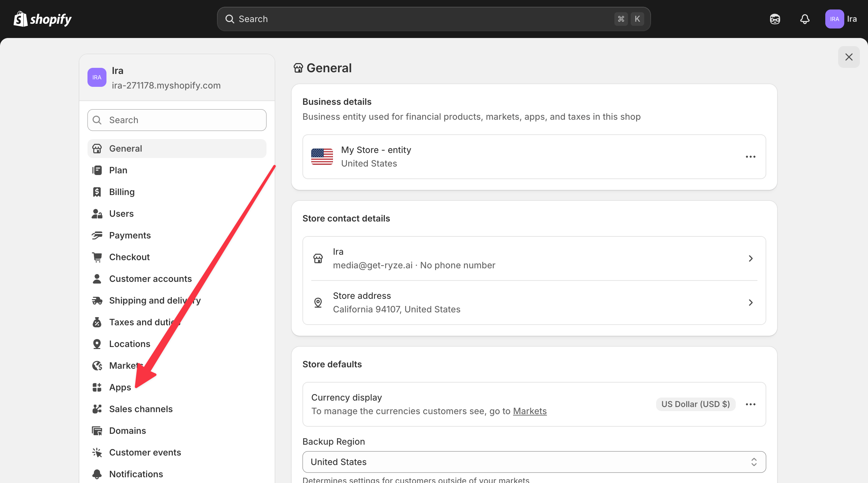Expand the Store address chevron

750,303
